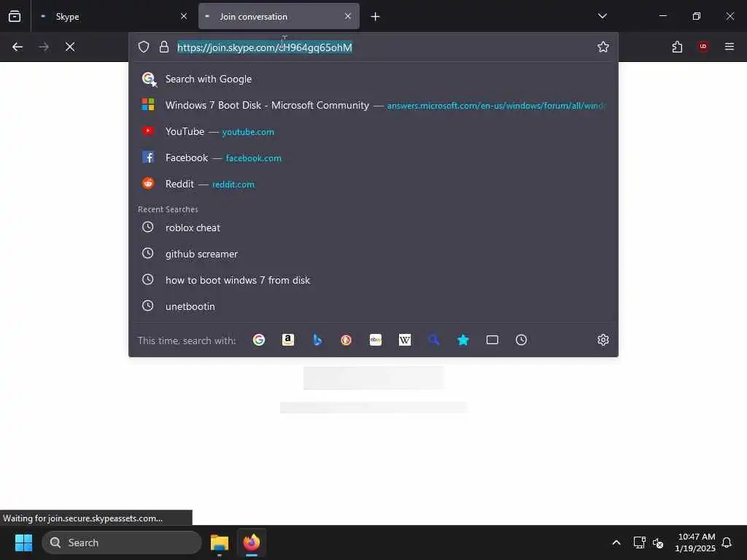Open muted volume tray icon
The image size is (747, 560).
tap(658, 542)
